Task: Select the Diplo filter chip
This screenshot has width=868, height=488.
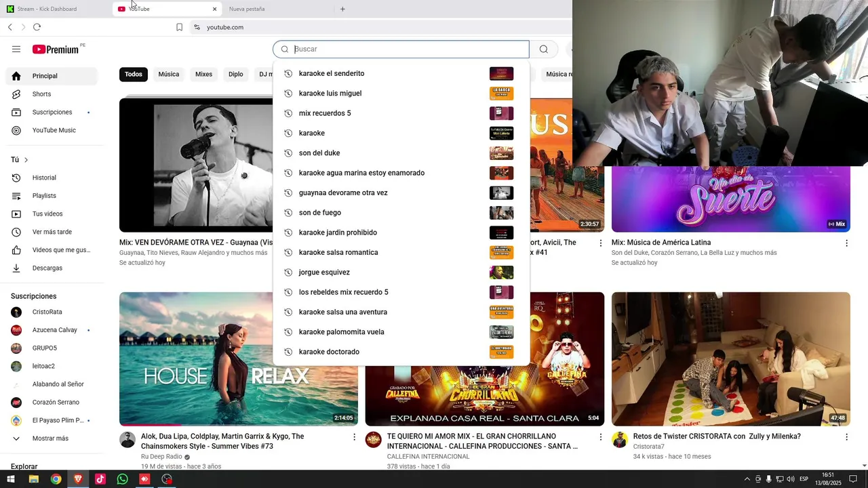Action: (x=236, y=75)
